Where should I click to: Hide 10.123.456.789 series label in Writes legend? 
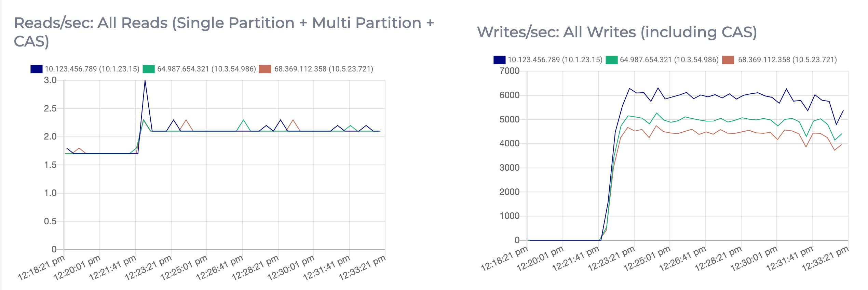555,60
